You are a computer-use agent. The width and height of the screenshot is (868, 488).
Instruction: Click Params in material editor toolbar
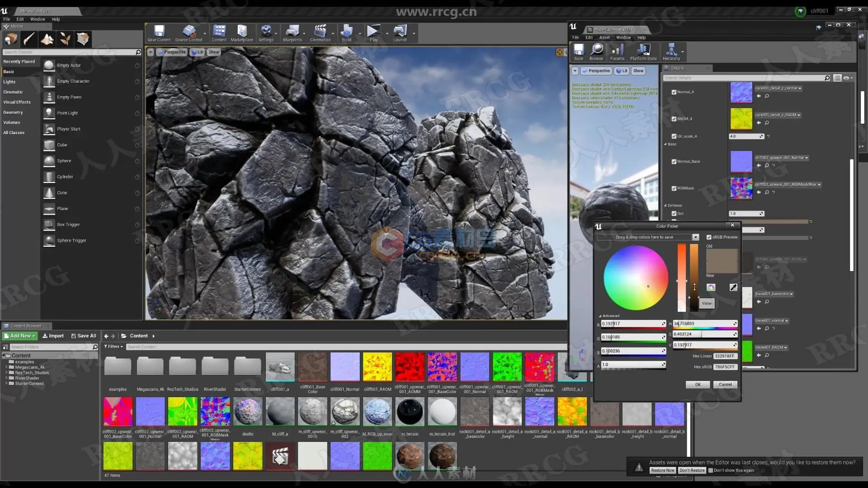pos(617,52)
